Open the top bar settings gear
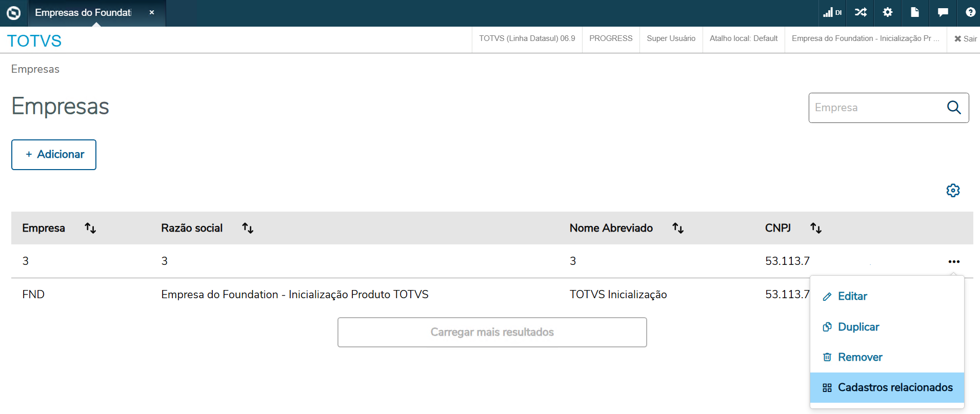Screen dimensions: 980x414 coord(888,12)
